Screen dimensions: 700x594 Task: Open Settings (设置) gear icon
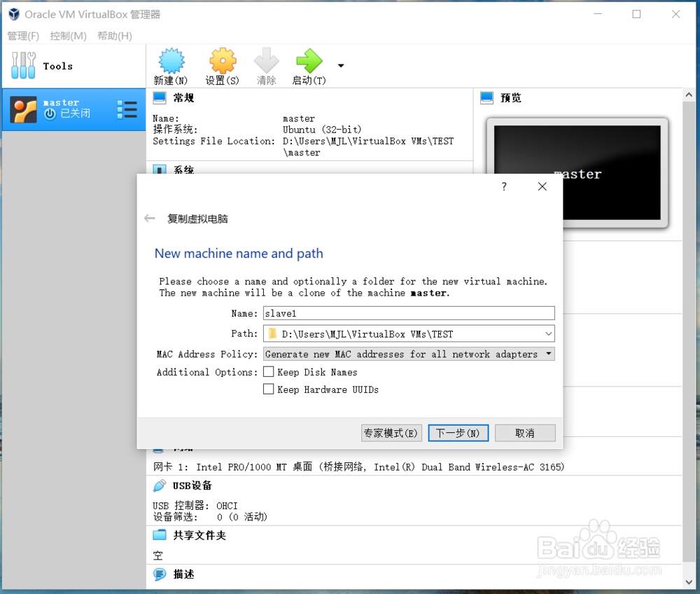point(223,61)
